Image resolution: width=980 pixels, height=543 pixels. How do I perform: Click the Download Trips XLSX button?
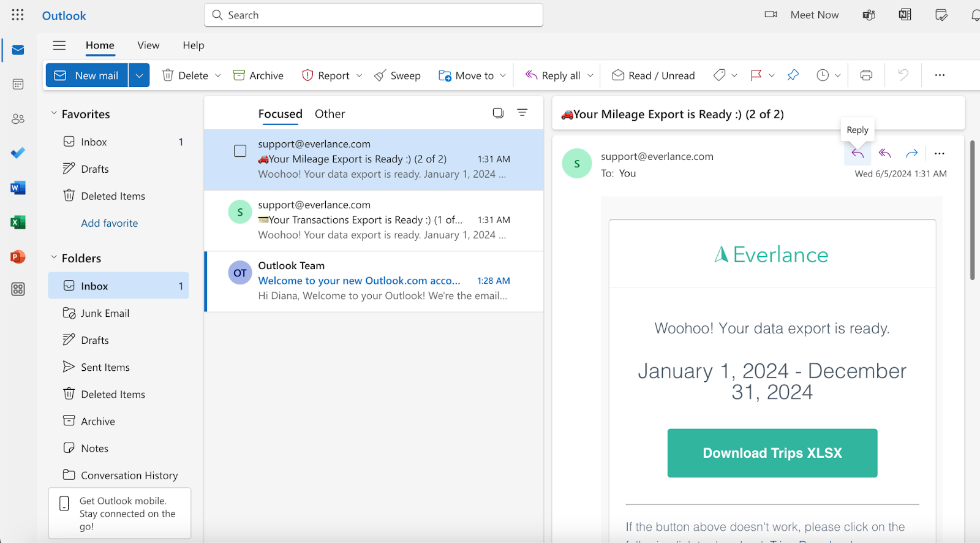772,453
